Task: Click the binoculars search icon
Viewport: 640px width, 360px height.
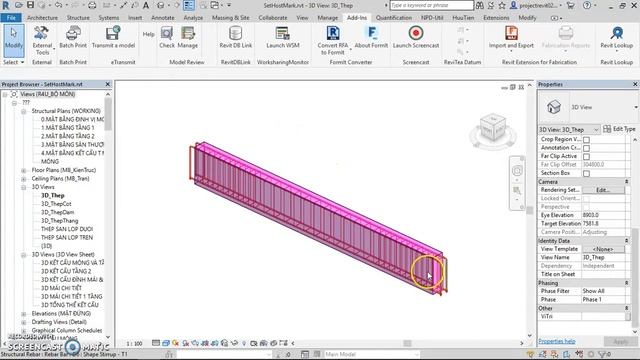Action: pyautogui.click(x=480, y=5)
